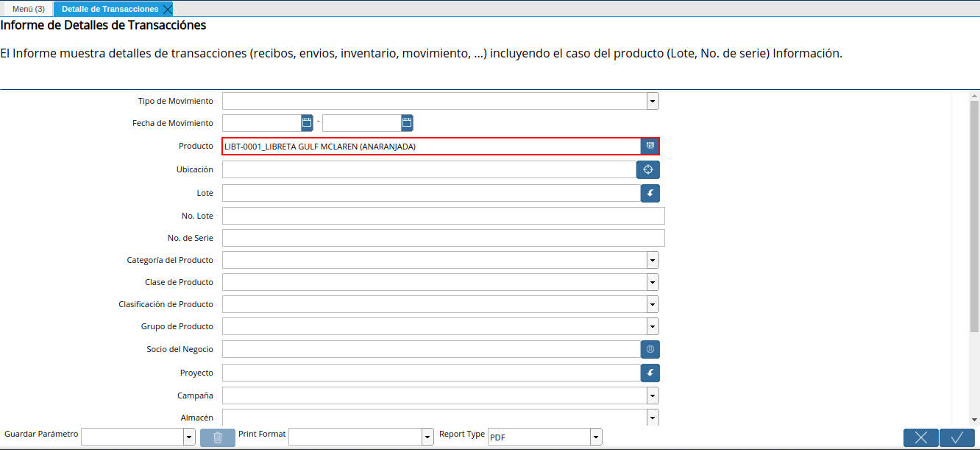
Task: Switch to the Menú (3) tab
Action: click(x=28, y=9)
